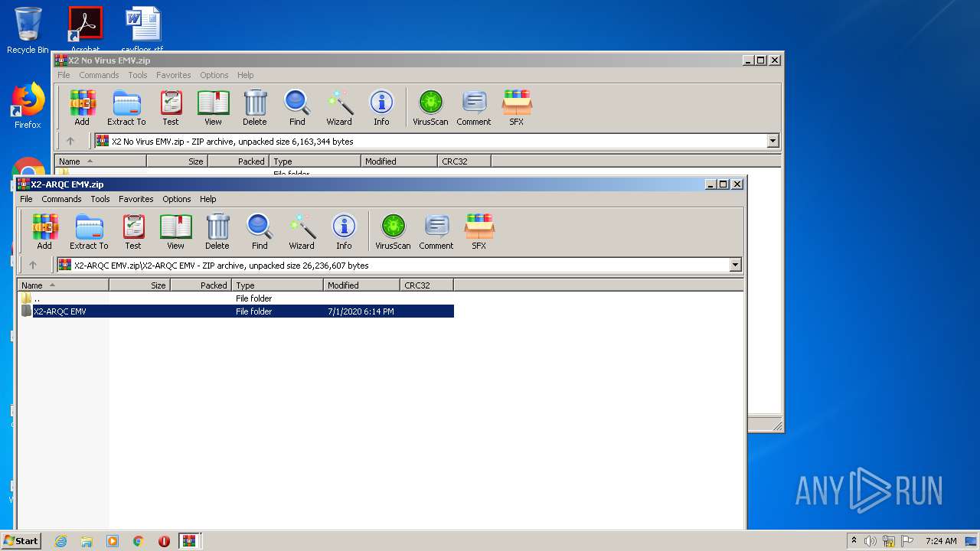Run VirusScan in X2 No Virus EMV window
980x551 pixels.
pos(430,108)
